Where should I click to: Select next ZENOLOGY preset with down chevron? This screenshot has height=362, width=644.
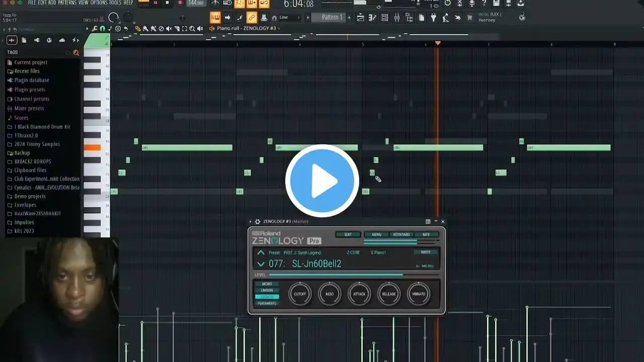click(x=261, y=264)
